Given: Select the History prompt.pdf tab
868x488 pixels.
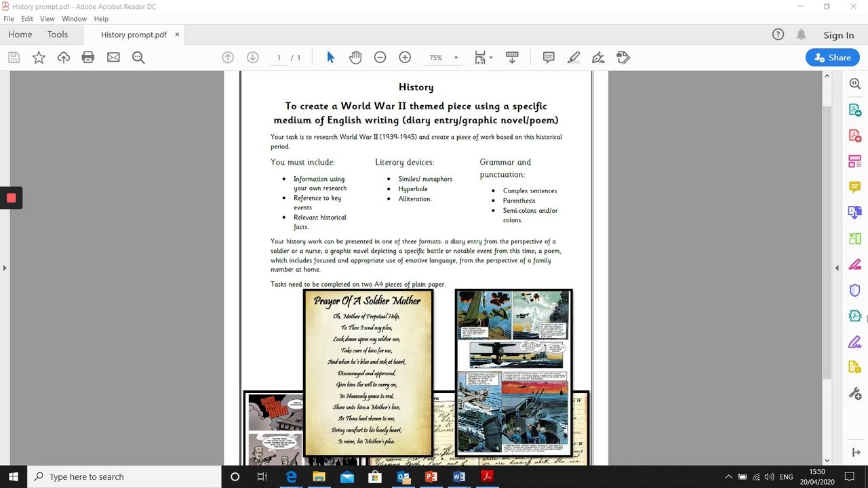Looking at the screenshot, I should pos(134,35).
